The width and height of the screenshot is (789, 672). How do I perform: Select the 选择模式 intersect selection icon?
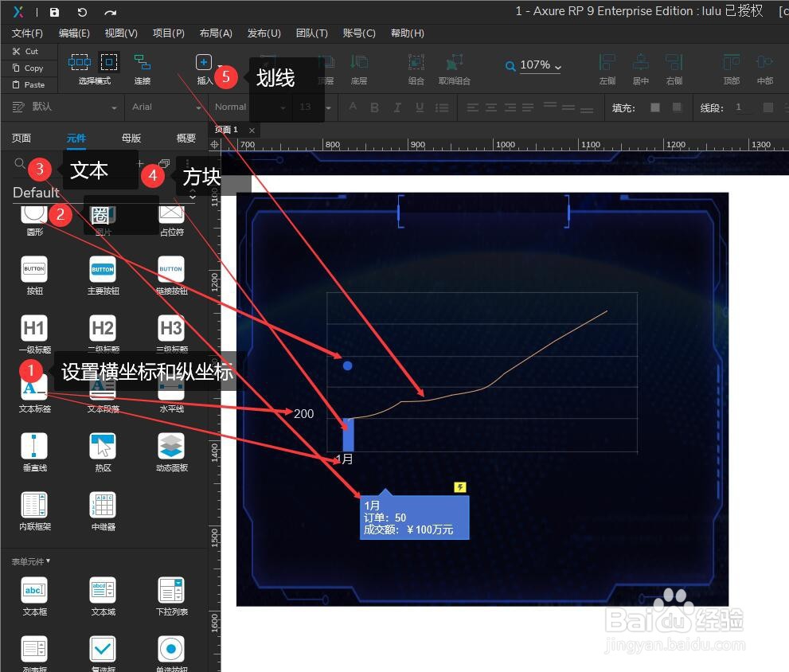80,62
